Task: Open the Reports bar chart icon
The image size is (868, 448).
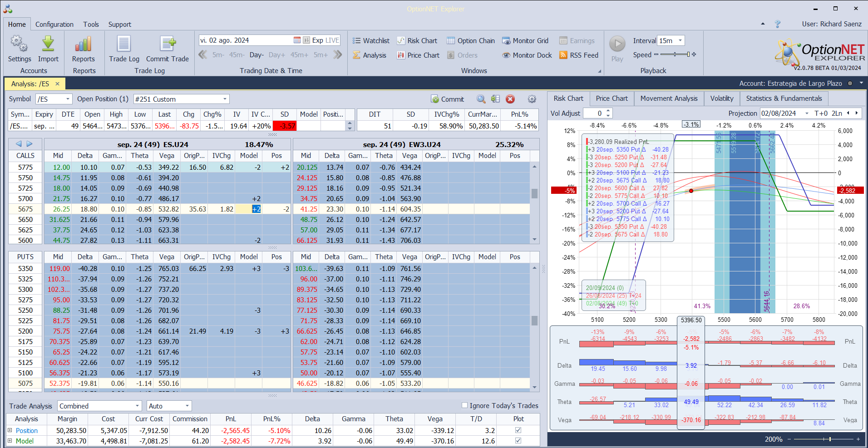Action: coord(84,44)
